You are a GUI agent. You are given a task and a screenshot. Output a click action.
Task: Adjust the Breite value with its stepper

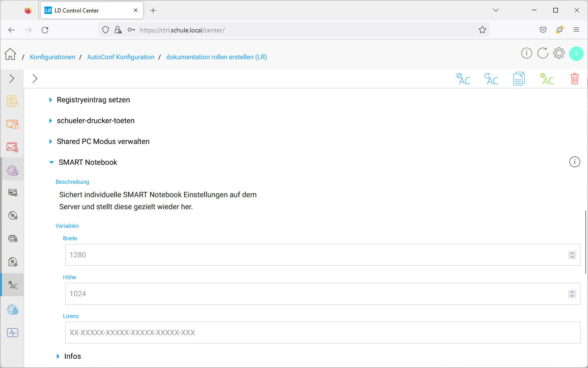[572, 255]
